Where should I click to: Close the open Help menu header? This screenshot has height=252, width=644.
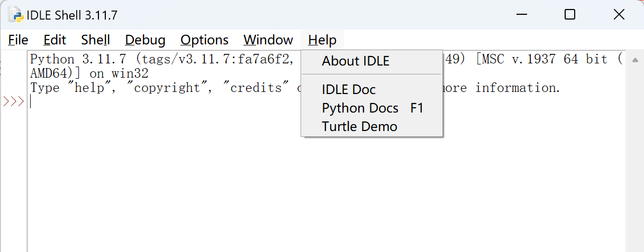tap(322, 40)
